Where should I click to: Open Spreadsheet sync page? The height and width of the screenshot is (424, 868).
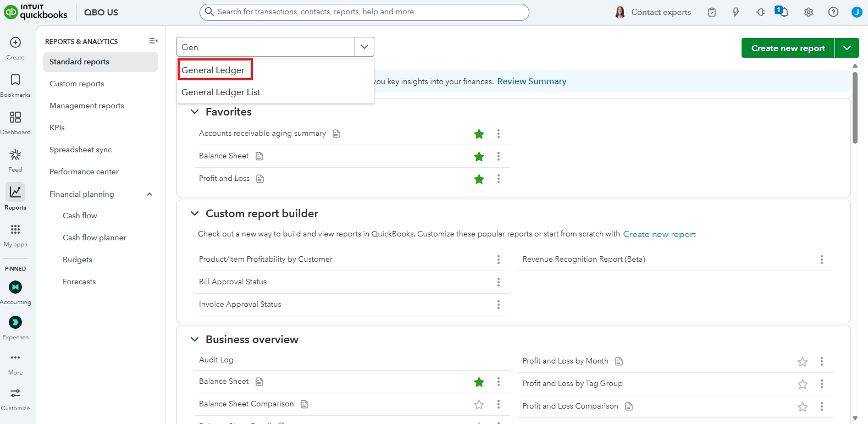pyautogui.click(x=80, y=150)
